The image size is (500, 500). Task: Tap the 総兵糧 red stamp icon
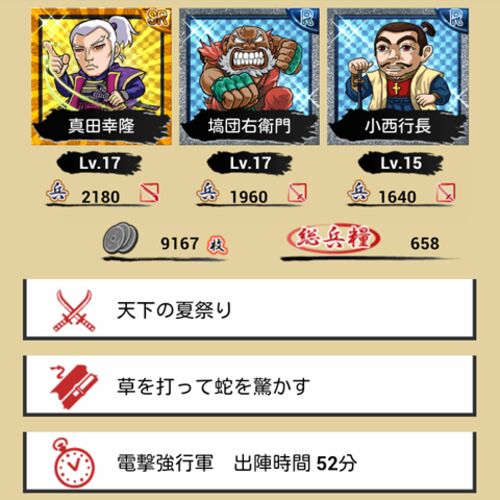[333, 238]
